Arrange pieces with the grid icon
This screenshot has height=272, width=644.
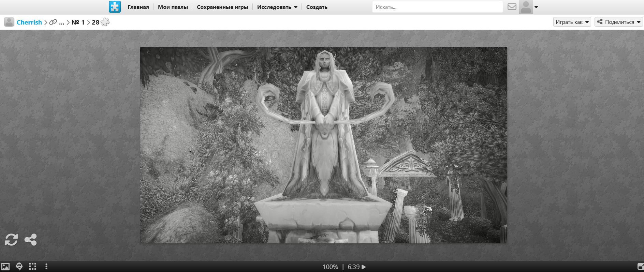(x=32, y=267)
